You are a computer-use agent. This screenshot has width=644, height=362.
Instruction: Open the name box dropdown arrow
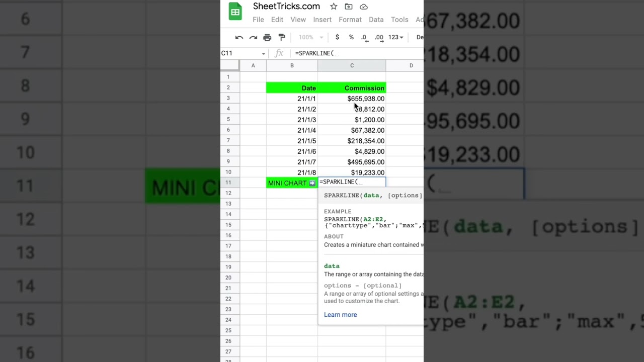[x=263, y=53]
